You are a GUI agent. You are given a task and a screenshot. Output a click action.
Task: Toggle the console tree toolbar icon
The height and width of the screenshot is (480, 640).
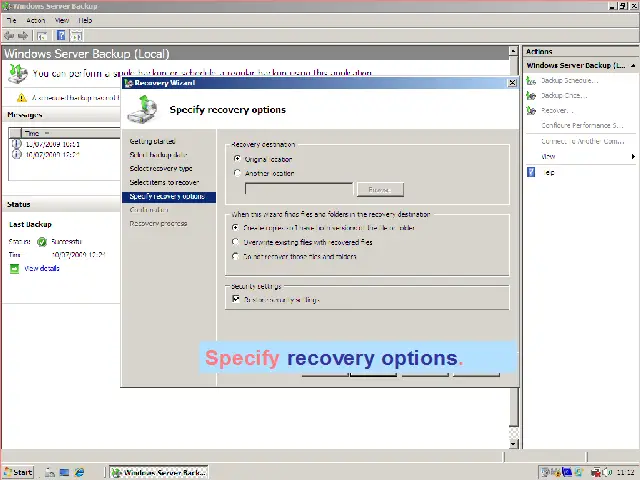coord(42,36)
